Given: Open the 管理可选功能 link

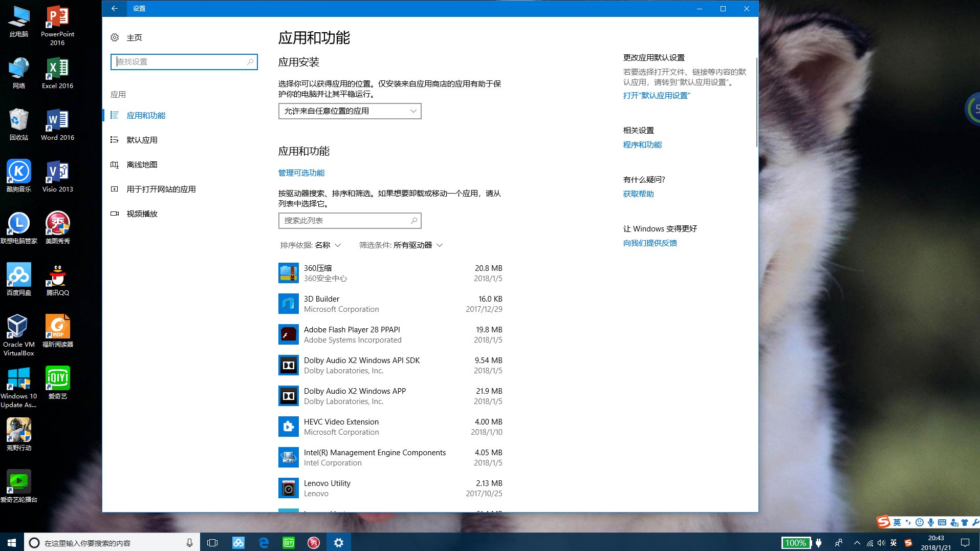Looking at the screenshot, I should [301, 173].
